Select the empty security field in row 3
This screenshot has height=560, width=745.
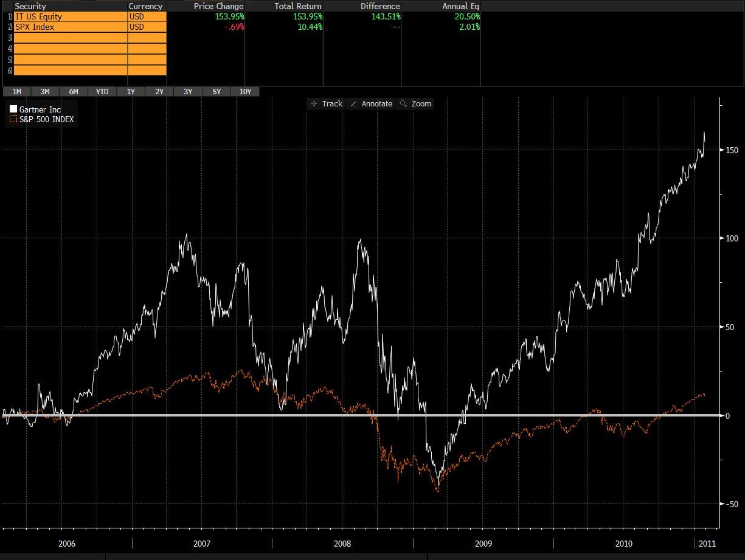pos(71,38)
